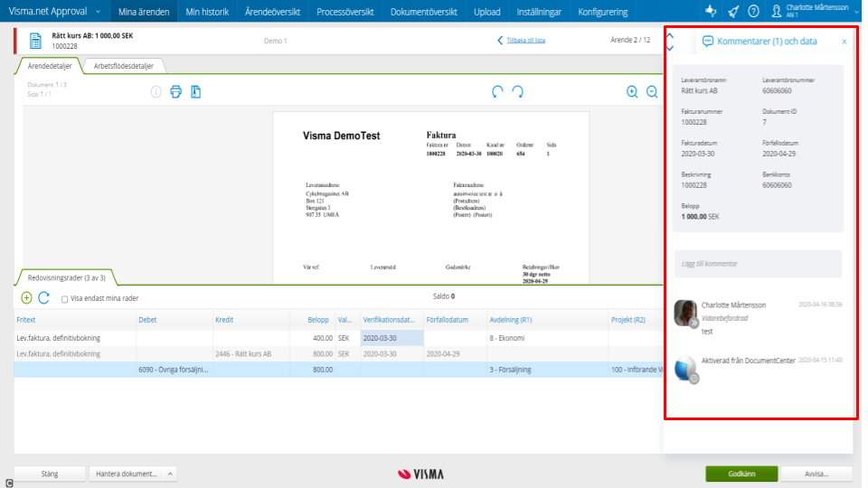Print the invoice document
The height and width of the screenshot is (488, 868).
click(x=176, y=92)
